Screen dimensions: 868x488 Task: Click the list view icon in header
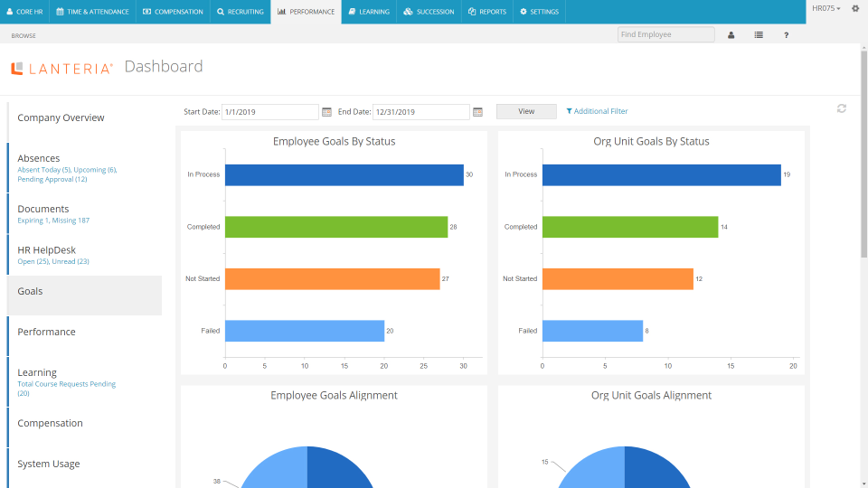click(x=759, y=35)
